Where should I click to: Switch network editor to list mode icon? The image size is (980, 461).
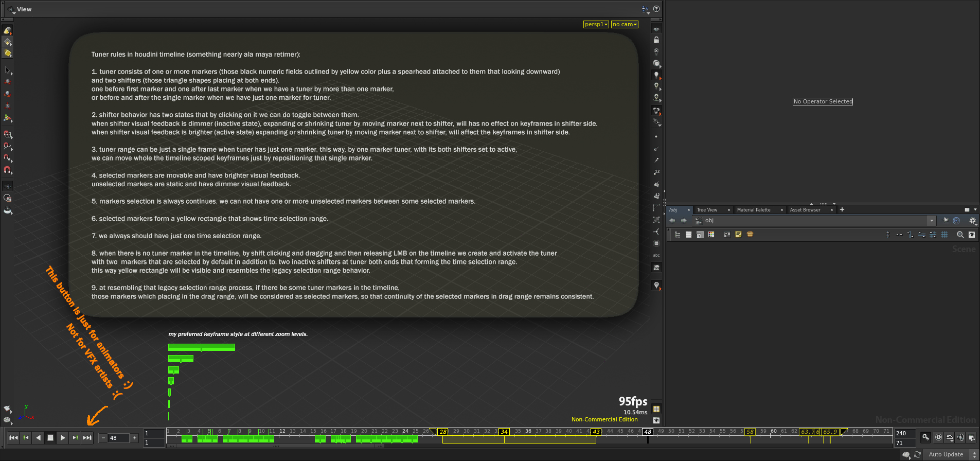pos(689,235)
